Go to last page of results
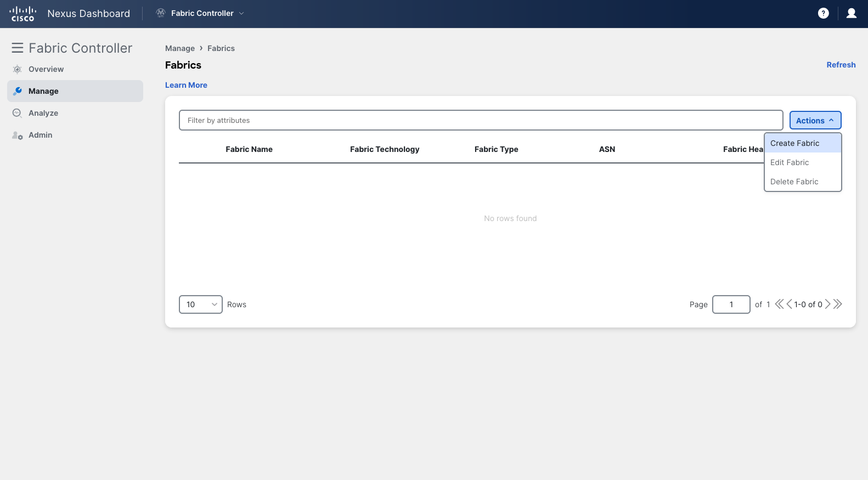The height and width of the screenshot is (480, 868). pos(837,304)
